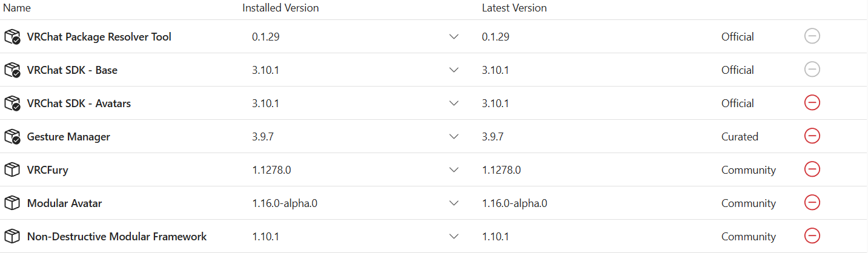Viewport: 868px width, 253px height.
Task: Click the greyed-out remove icon for VRChat SDK - Base
Action: pyautogui.click(x=812, y=70)
